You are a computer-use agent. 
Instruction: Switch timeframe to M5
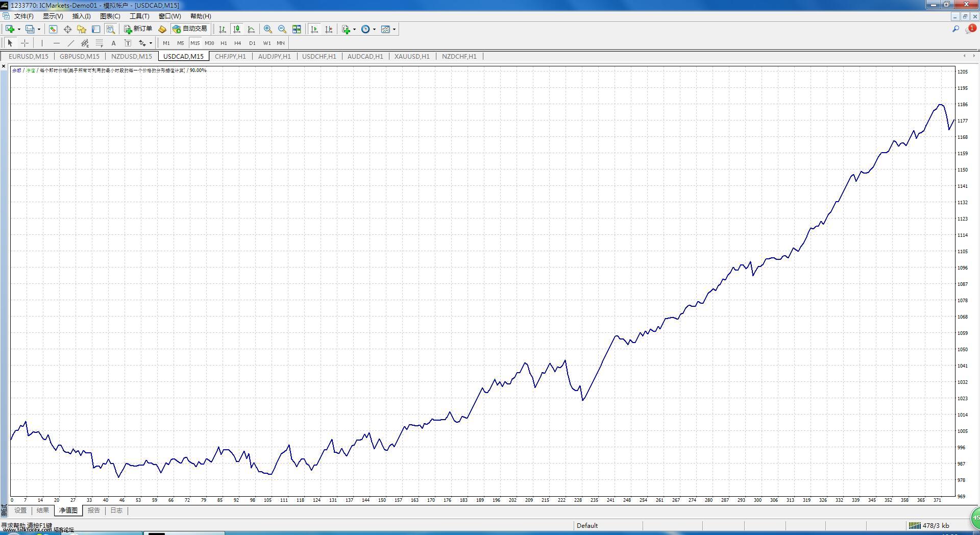pyautogui.click(x=181, y=43)
